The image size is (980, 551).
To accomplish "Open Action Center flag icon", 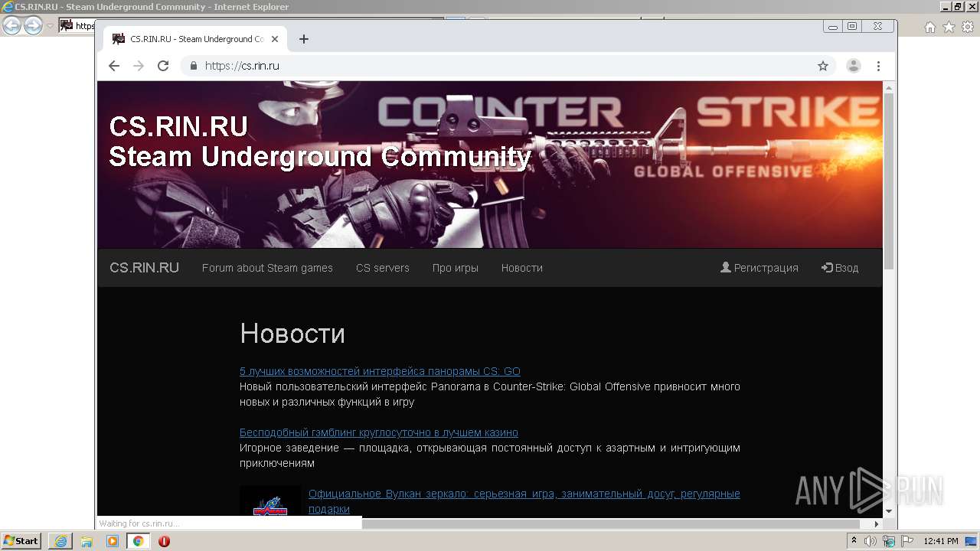I will click(x=907, y=541).
